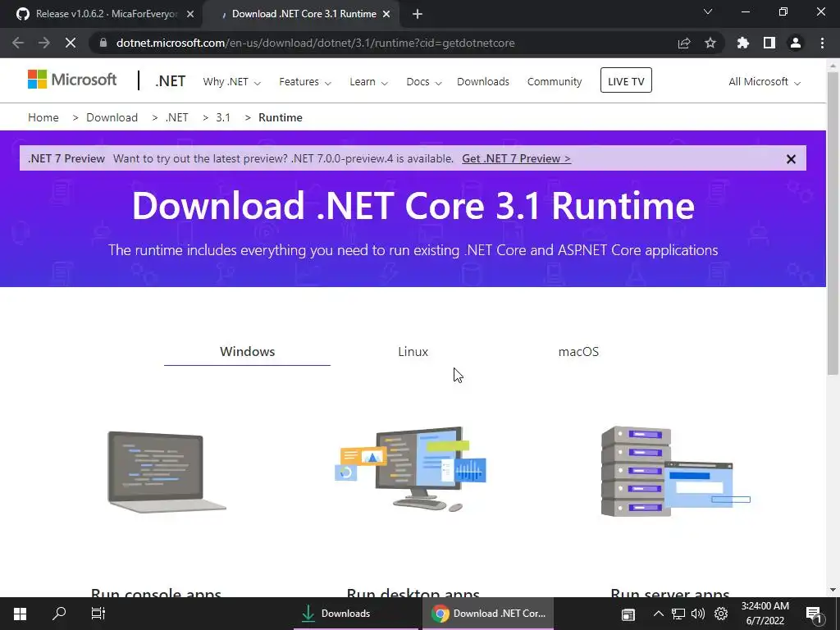Open the Chrome three-dot menu
Image resolution: width=840 pixels, height=630 pixels.
point(822,43)
